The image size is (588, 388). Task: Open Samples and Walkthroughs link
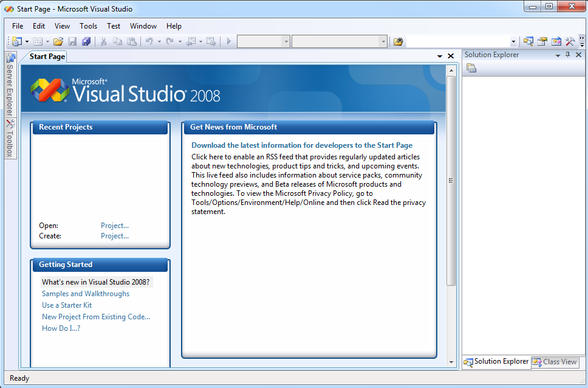(85, 293)
